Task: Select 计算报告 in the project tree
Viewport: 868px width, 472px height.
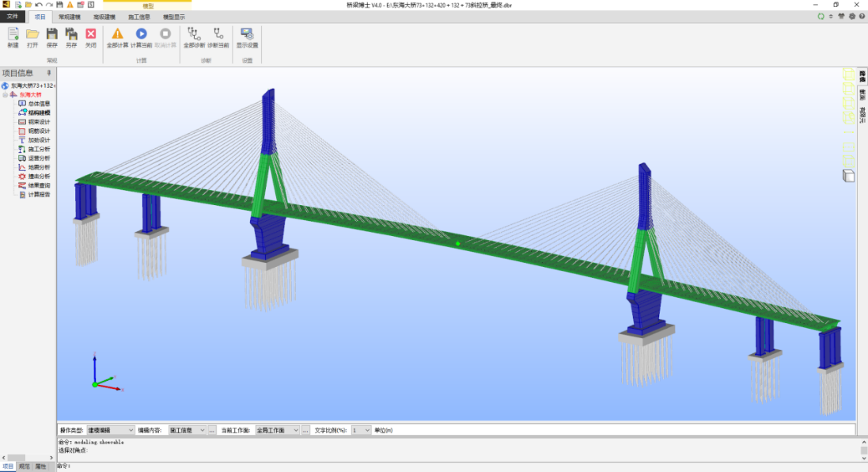Action: pos(39,195)
